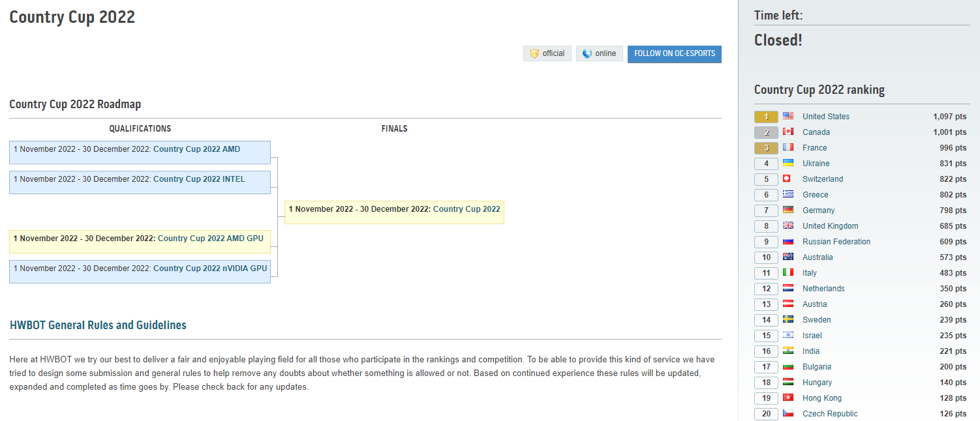Screen dimensions: 980x421
Task: Open the Hong Kong ranking link
Action: tap(822, 398)
